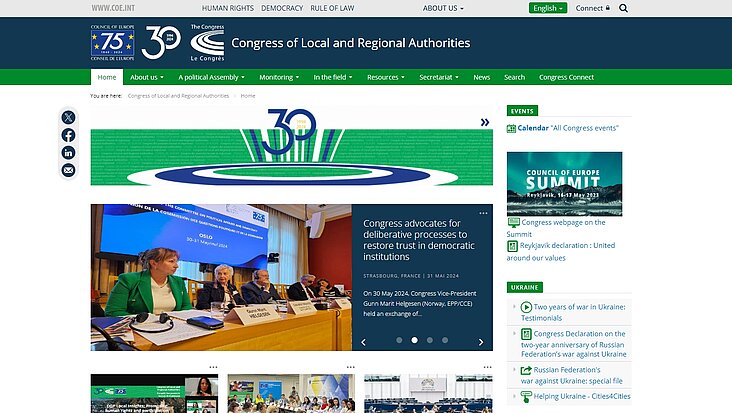
Task: Expand the ABOUT US top menu
Action: coord(443,8)
